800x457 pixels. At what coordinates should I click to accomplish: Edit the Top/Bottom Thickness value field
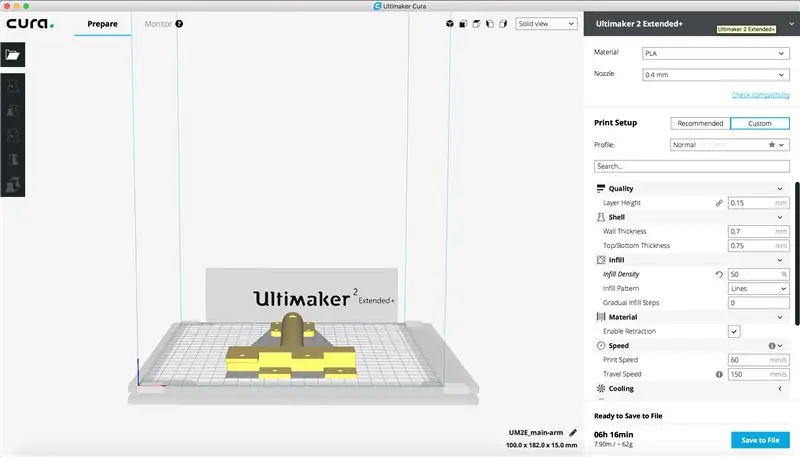(759, 246)
